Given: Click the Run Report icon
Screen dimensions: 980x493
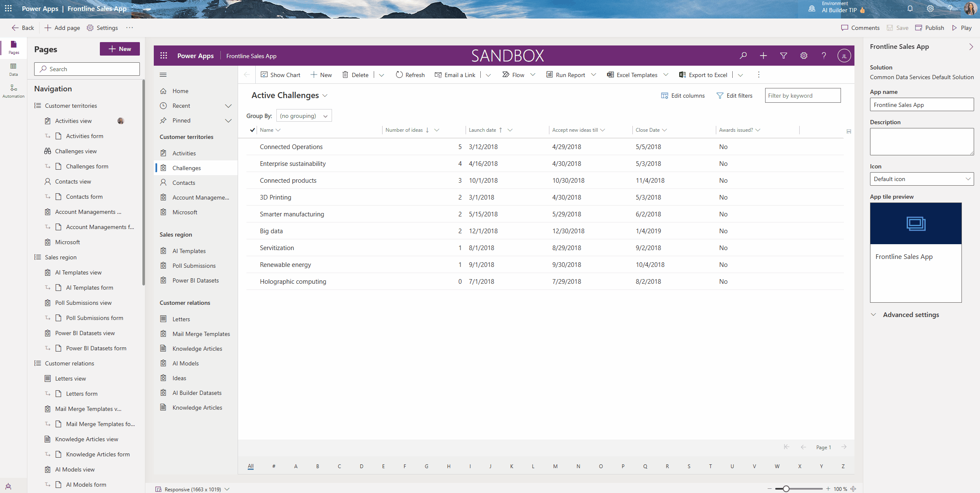Looking at the screenshot, I should coord(549,75).
